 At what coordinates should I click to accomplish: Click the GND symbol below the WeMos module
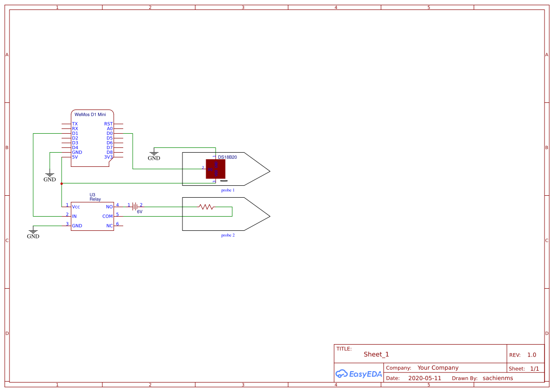[50, 175]
